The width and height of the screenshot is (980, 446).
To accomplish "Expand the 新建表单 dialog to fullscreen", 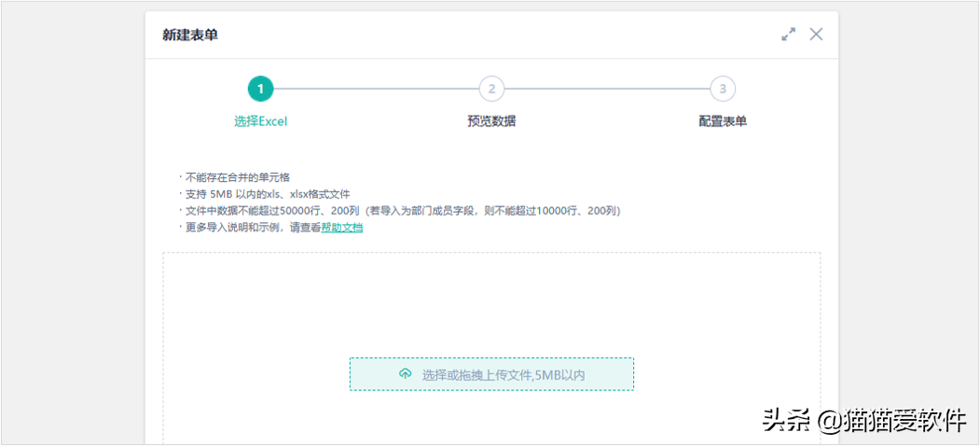I will [789, 35].
